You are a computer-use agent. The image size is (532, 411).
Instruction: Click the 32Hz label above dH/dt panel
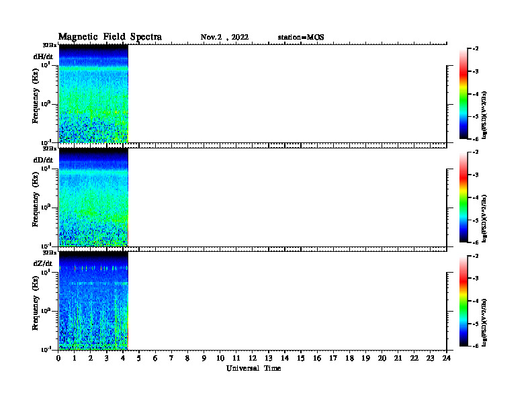point(50,45)
